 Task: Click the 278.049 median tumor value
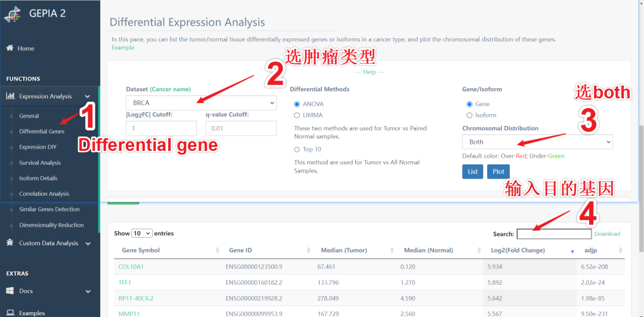pos(328,298)
